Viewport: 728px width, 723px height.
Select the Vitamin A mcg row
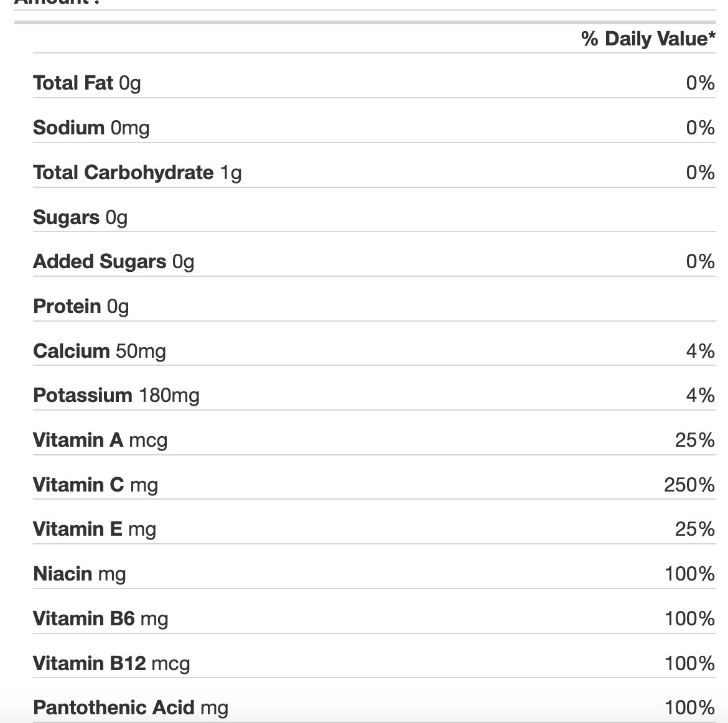point(374,440)
